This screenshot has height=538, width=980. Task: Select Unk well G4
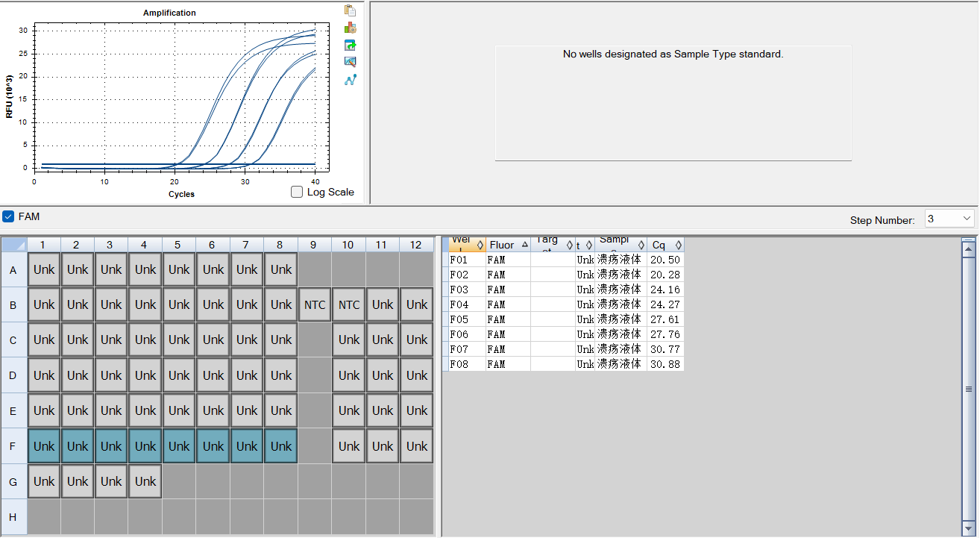(x=145, y=481)
